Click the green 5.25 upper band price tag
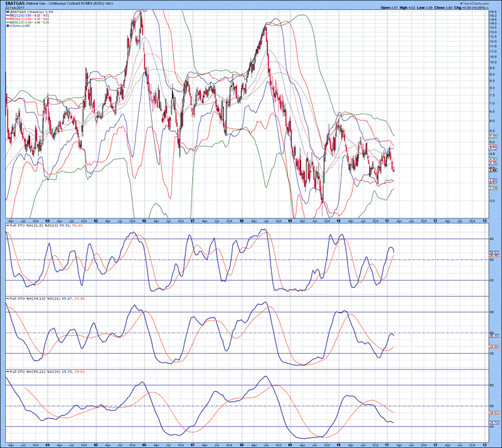 coord(493,136)
